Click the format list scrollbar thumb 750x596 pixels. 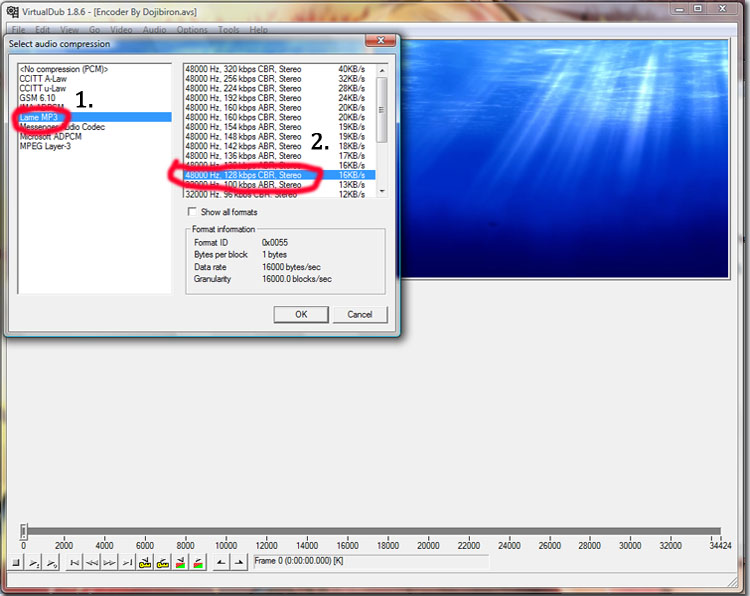(382, 110)
